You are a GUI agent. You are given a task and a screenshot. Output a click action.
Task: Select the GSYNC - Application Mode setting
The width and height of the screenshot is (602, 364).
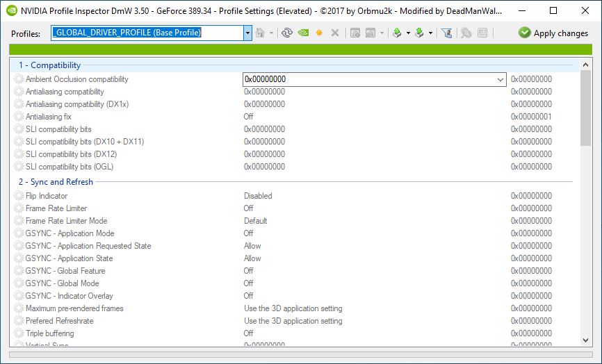point(295,233)
